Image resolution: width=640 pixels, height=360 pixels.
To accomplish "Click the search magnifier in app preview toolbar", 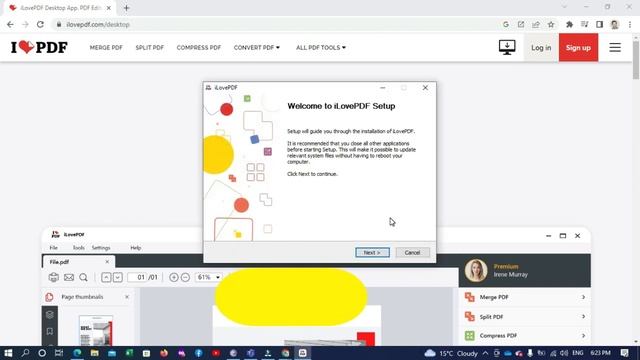I will click(x=83, y=278).
